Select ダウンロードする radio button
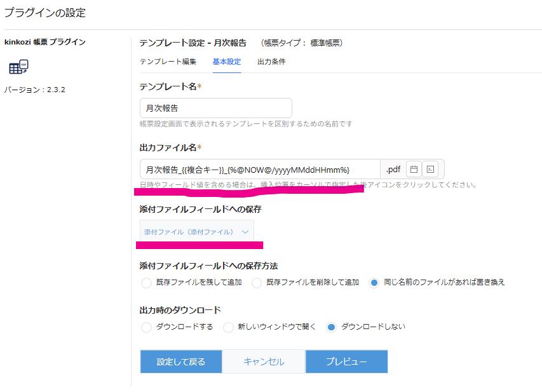542x392 pixels. click(x=147, y=327)
